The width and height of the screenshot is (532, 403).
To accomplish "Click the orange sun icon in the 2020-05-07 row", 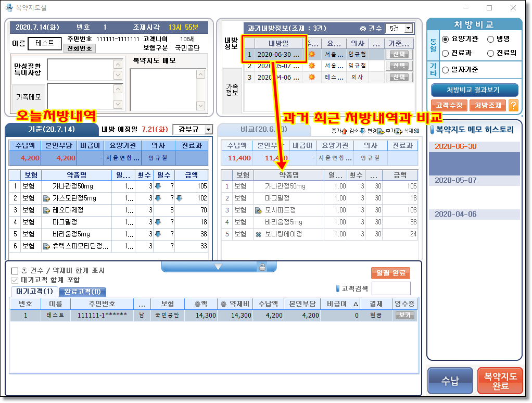I will 312,66.
